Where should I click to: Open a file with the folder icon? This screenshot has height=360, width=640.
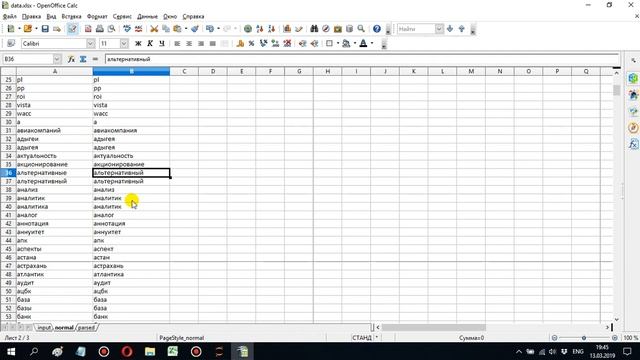[x=28, y=29]
